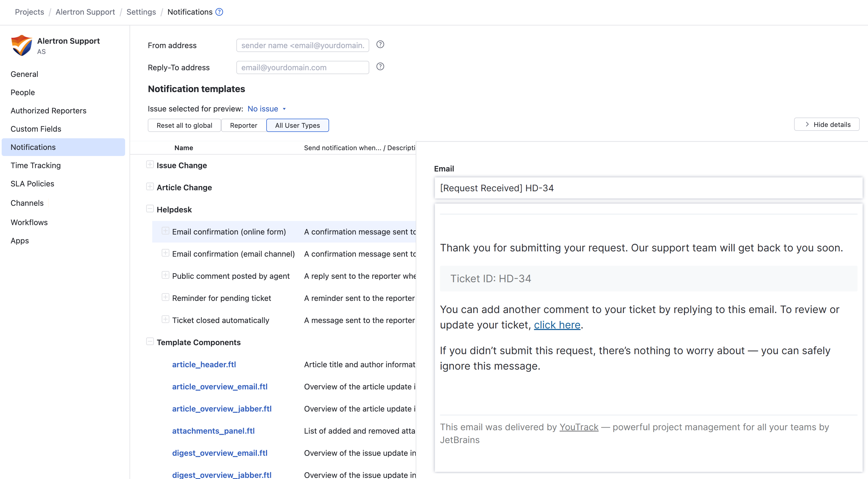Viewport: 868px width, 479px height.
Task: Open Apps section
Action: (x=20, y=241)
